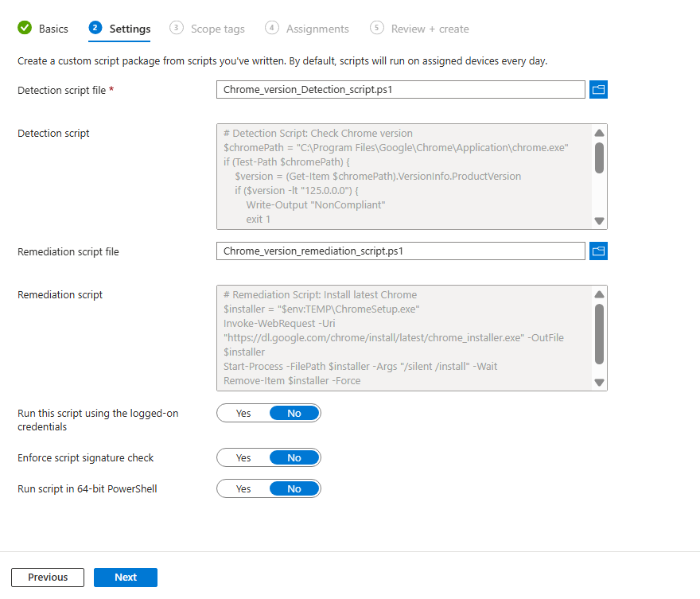Click the 'Detection script file' label

(x=61, y=90)
